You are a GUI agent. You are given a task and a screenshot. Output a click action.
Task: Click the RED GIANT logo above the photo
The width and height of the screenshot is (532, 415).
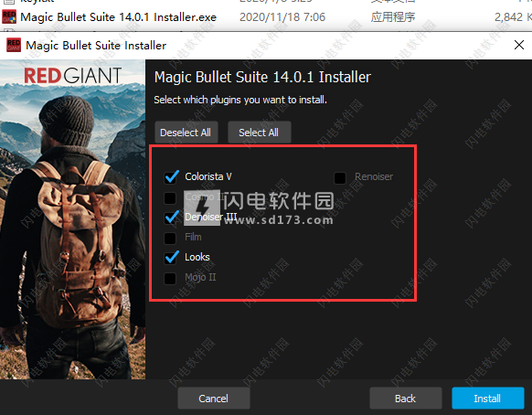[73, 75]
